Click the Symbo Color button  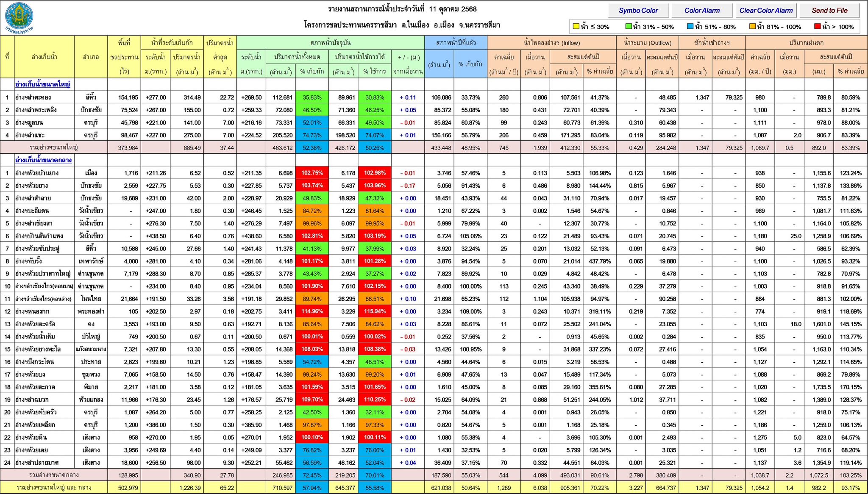click(638, 11)
